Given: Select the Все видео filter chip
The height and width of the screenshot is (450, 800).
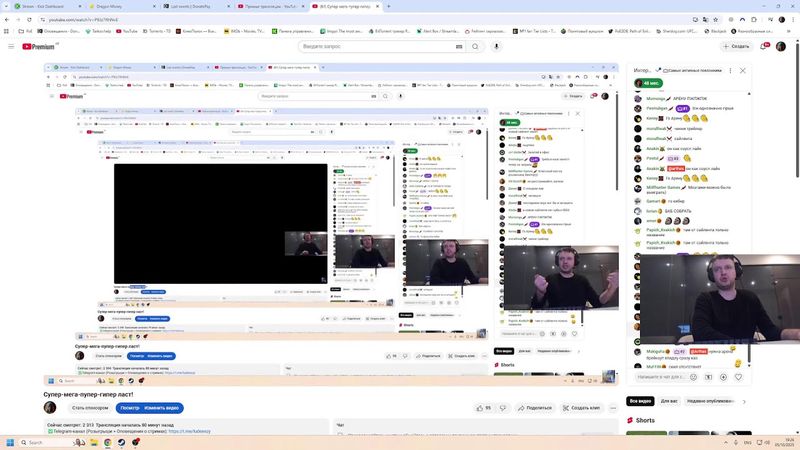Looking at the screenshot, I should click(640, 401).
